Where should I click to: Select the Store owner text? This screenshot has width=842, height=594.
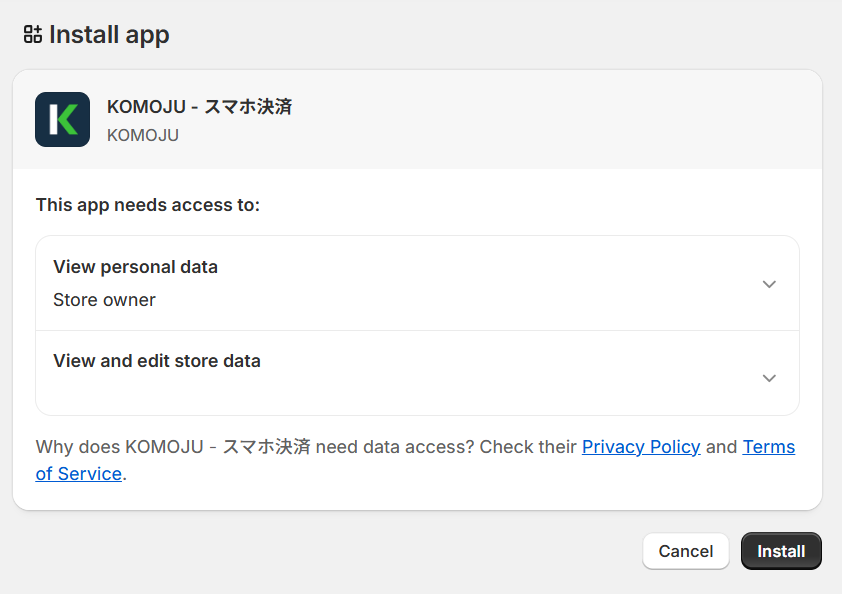pyautogui.click(x=104, y=300)
